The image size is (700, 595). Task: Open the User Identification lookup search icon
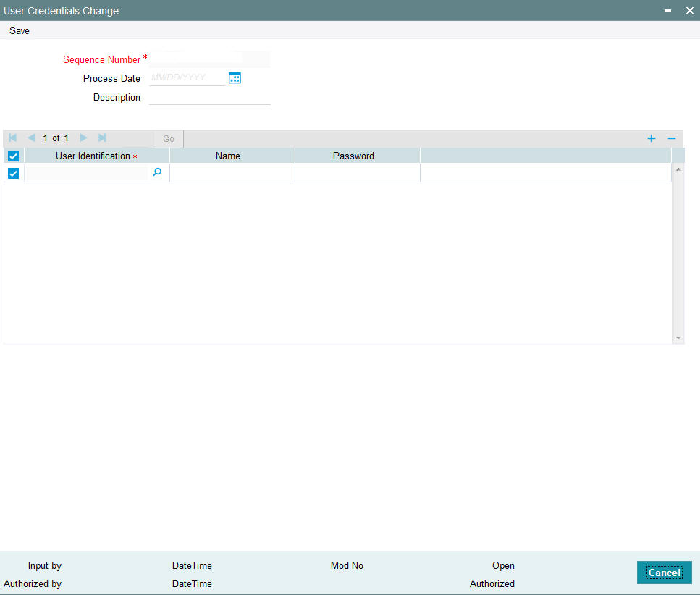[x=157, y=172]
